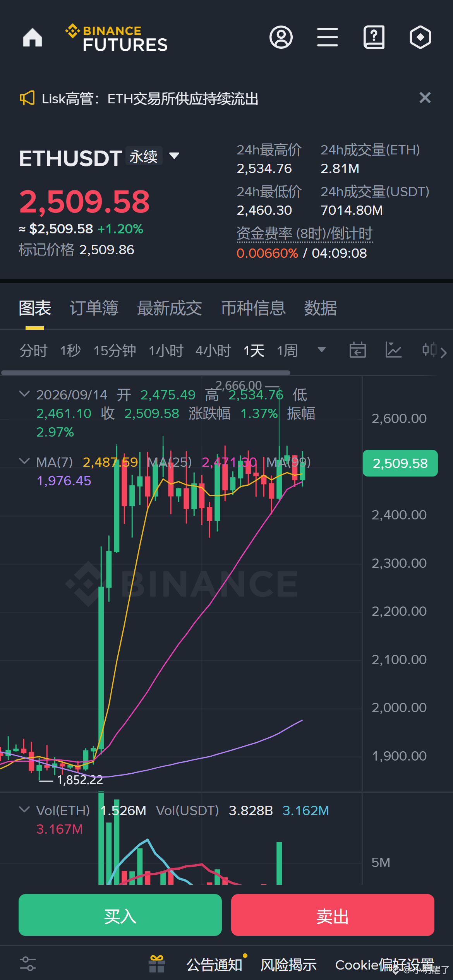Collapse the MA indicator legend
Image resolution: width=453 pixels, height=980 pixels.
coord(24,461)
